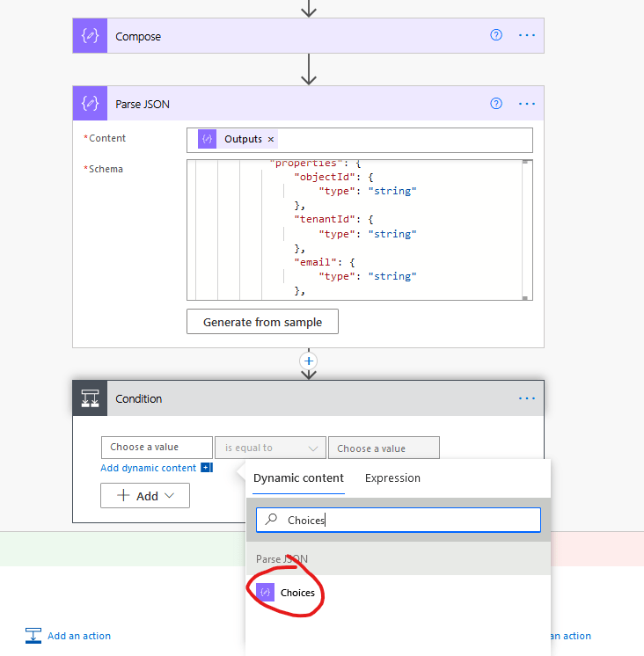Expand the 'is equal to' operator dropdown
This screenshot has width=644, height=656.
(x=271, y=448)
